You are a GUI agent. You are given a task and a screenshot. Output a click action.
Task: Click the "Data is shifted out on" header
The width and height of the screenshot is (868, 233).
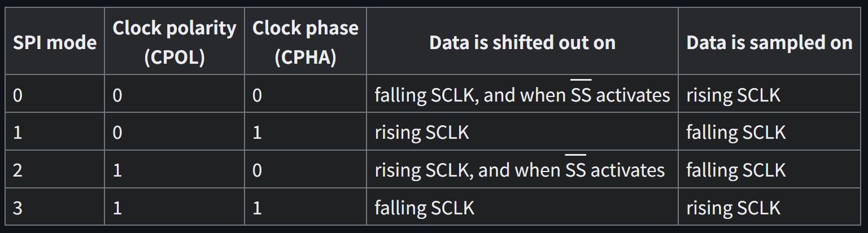tap(522, 43)
